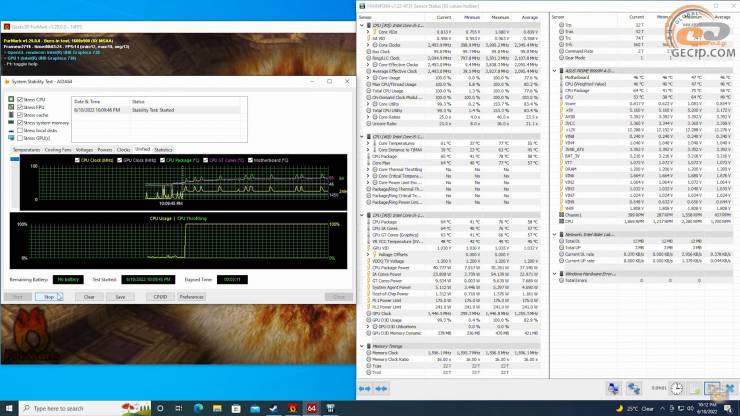Enable the Stress local disks checkbox

(x=20, y=130)
